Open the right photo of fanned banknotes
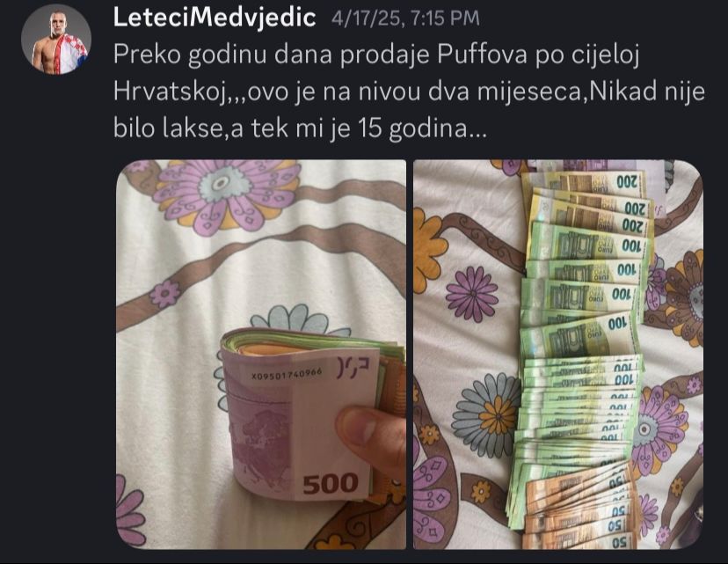 coord(558,355)
